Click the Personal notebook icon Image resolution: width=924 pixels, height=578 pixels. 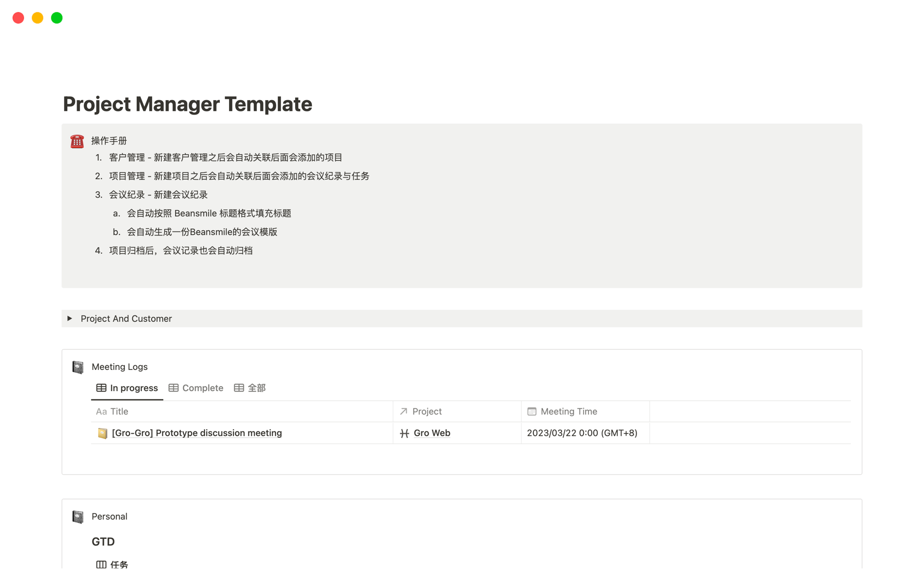click(78, 517)
